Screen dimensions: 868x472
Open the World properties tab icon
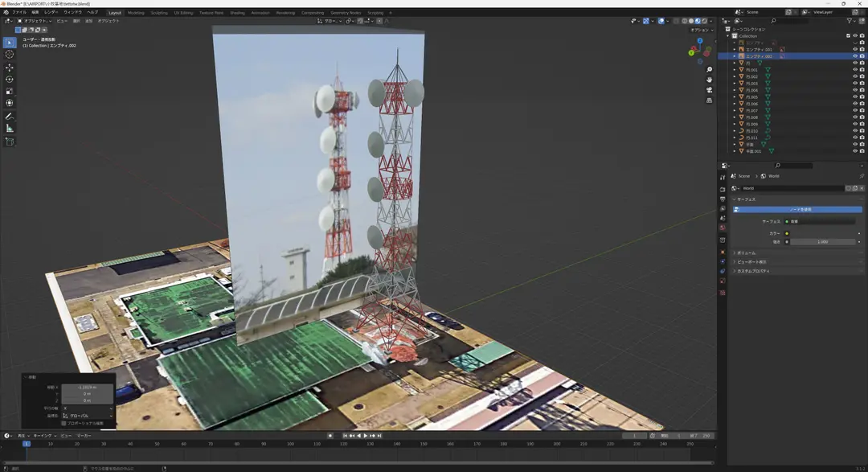pyautogui.click(x=723, y=228)
